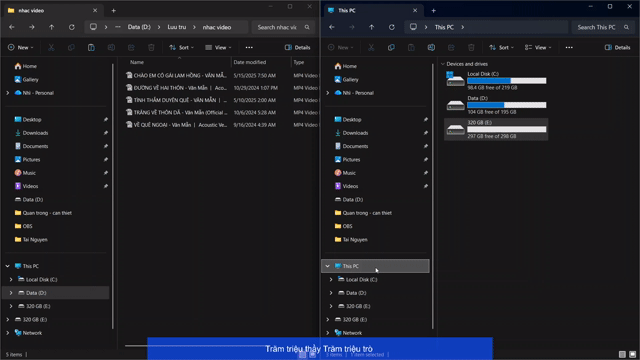Expand Nhi - Personal in left window

click(x=8, y=93)
